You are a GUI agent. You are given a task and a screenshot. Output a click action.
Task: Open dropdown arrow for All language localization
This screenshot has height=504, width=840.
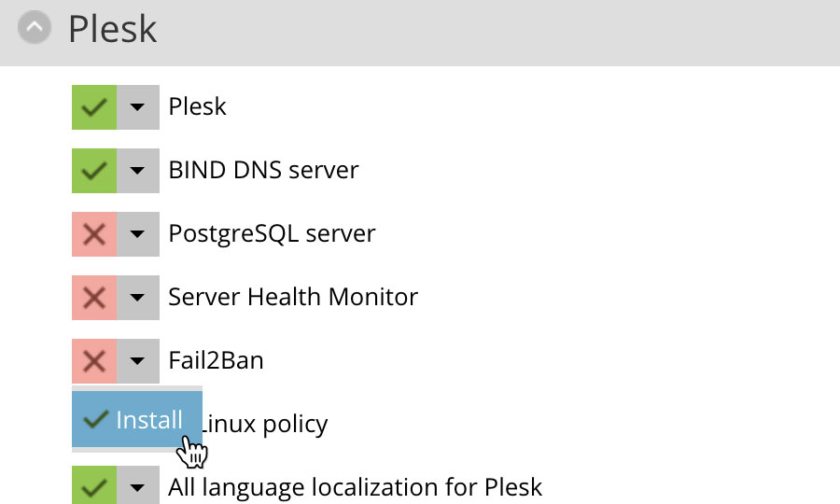click(138, 485)
